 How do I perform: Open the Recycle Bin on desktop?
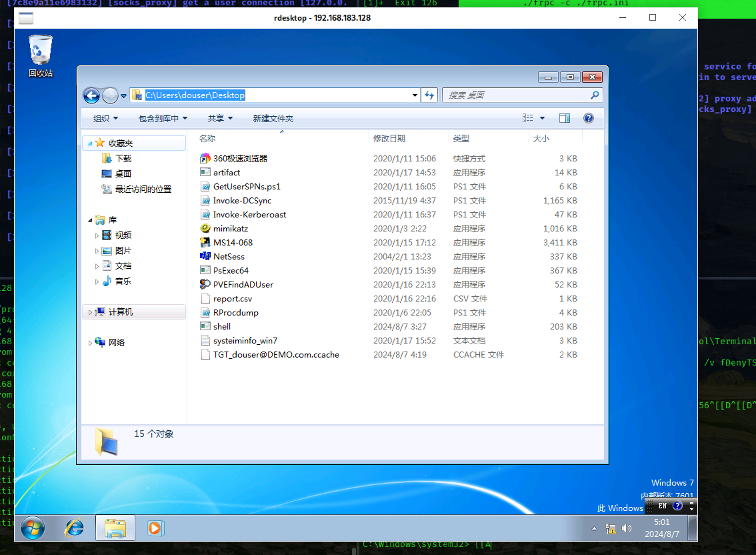point(41,51)
